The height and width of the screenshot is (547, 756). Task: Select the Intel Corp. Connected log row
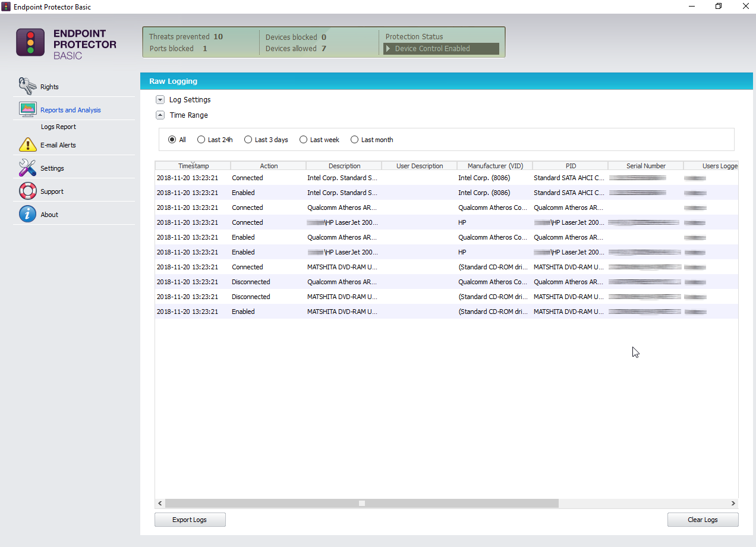tap(446, 178)
